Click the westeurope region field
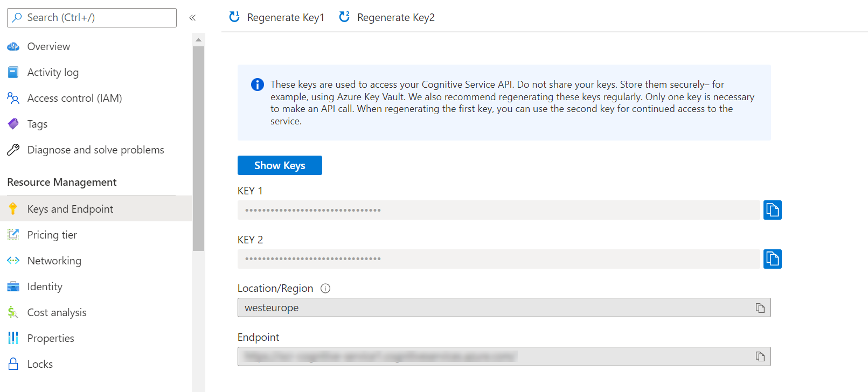 (504, 307)
